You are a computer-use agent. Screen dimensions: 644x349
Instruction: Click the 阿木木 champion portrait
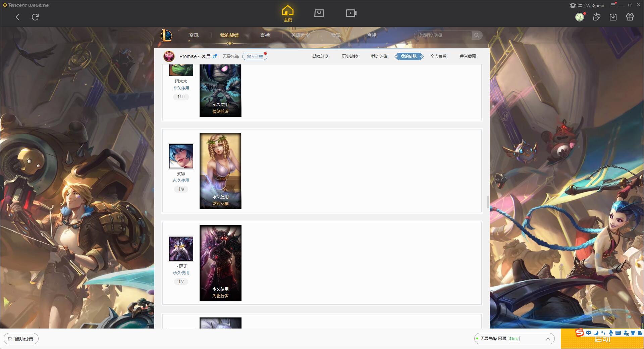pyautogui.click(x=181, y=70)
